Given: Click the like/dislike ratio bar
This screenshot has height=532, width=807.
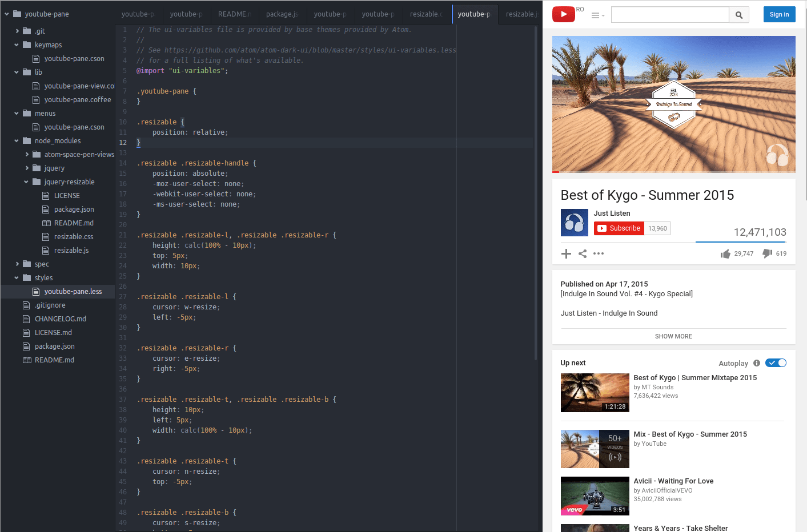Looking at the screenshot, I should 741,242.
